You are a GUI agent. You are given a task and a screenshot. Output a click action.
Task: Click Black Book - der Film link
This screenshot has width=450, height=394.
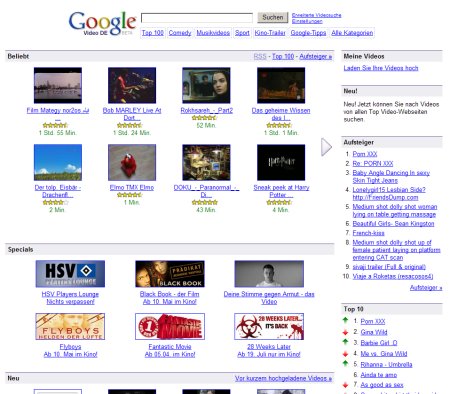point(169,294)
